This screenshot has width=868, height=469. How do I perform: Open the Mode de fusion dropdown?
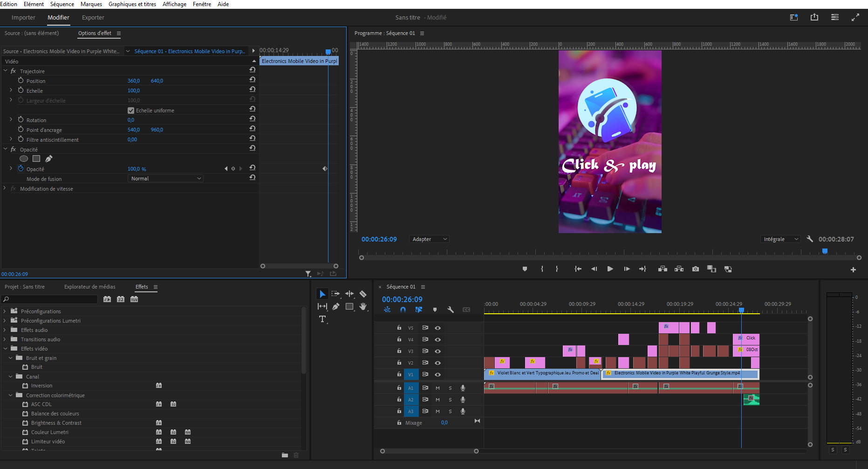pos(165,179)
